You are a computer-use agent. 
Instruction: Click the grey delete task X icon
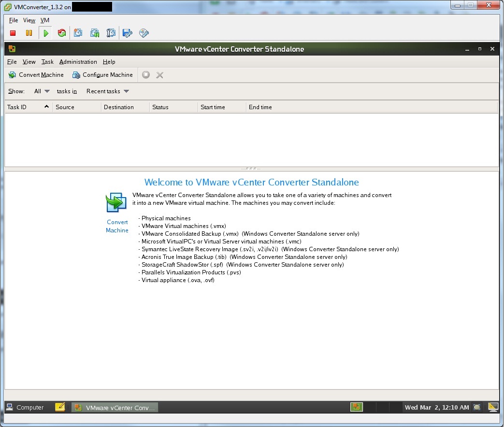[x=160, y=75]
